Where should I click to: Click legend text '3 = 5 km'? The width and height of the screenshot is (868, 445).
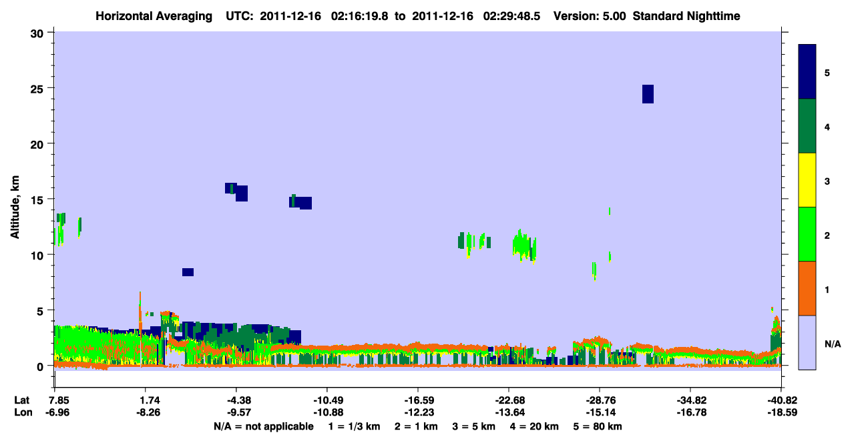(474, 426)
